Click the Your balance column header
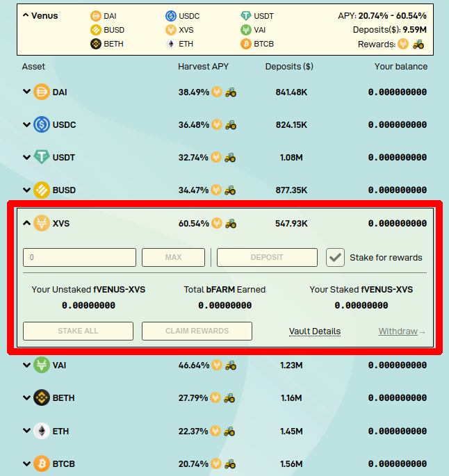Image resolution: width=449 pixels, height=476 pixels. [x=401, y=67]
